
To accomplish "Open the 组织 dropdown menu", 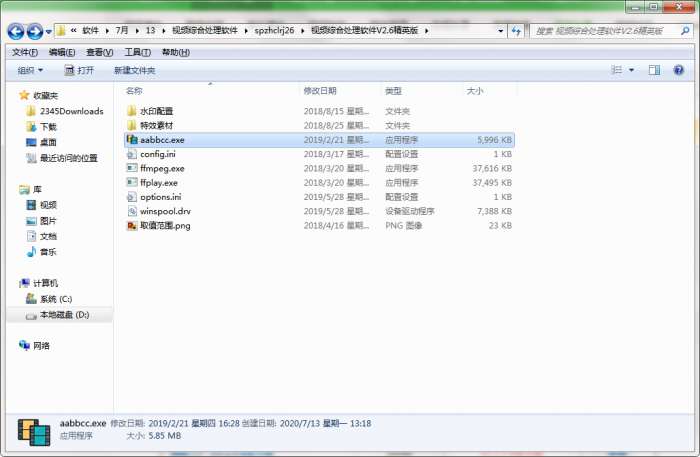I will point(30,71).
